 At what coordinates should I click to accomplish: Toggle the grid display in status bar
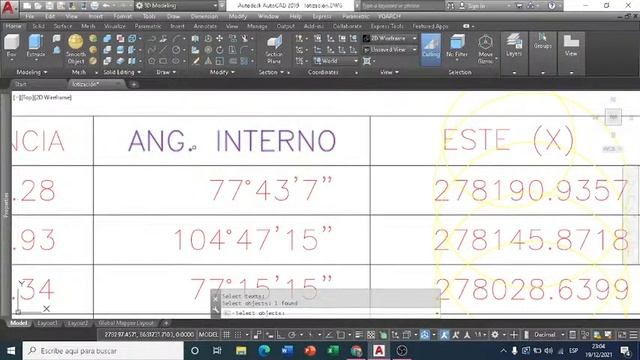(227, 335)
